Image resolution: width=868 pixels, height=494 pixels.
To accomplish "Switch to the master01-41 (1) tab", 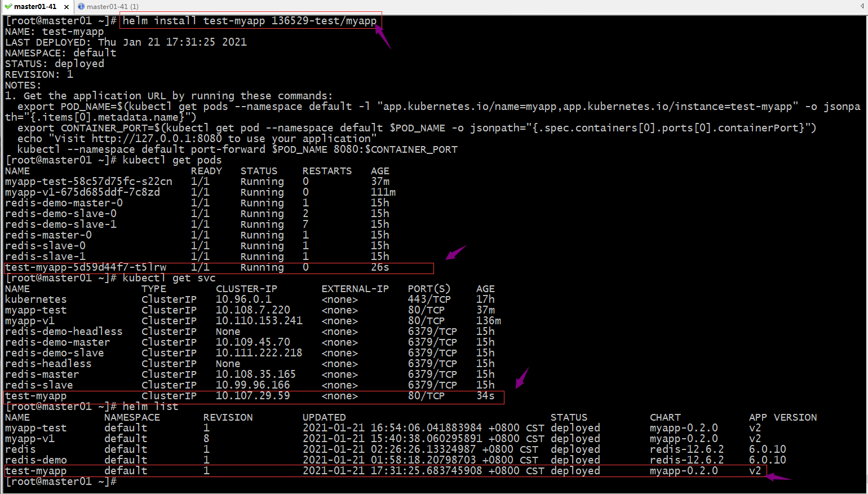I will 112,7.
